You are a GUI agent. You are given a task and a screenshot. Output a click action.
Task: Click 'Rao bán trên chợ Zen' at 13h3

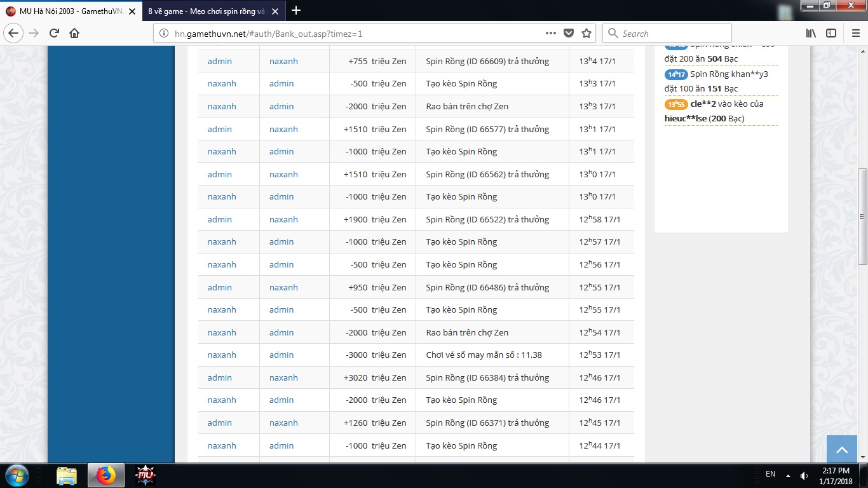(x=467, y=106)
